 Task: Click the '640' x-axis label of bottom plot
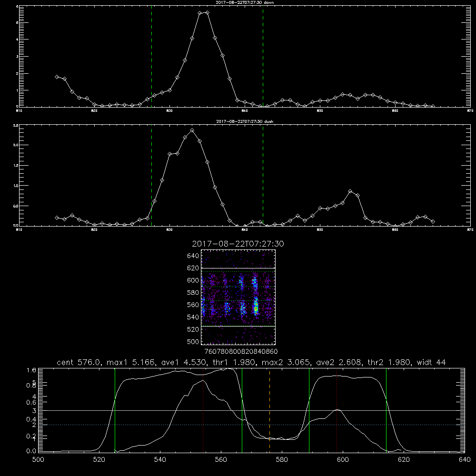point(465,459)
